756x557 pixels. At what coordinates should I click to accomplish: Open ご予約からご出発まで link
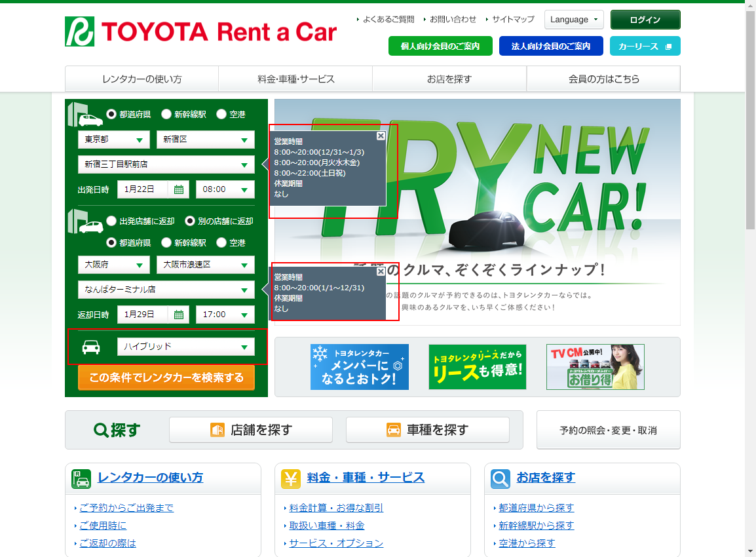point(126,508)
